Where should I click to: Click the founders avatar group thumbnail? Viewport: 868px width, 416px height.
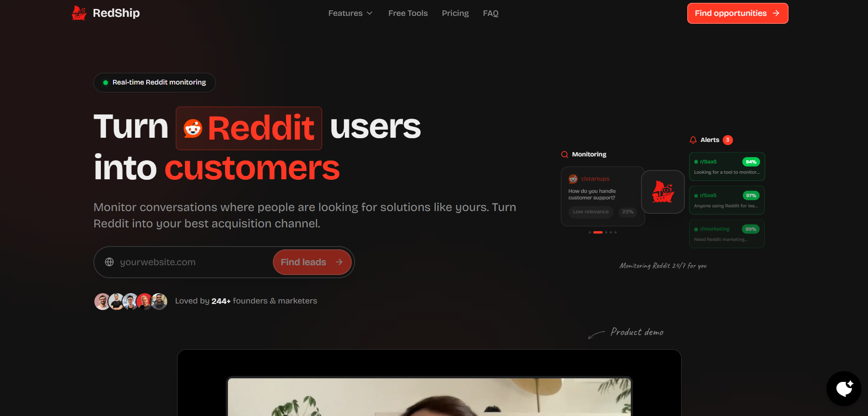pyautogui.click(x=131, y=302)
